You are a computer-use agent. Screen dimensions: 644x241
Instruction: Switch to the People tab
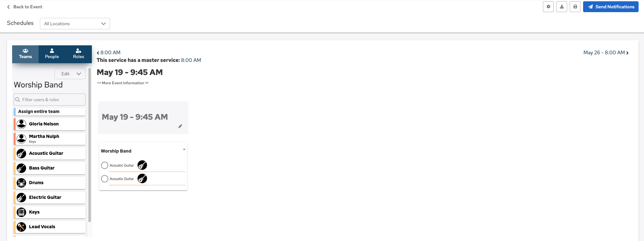pos(52,54)
